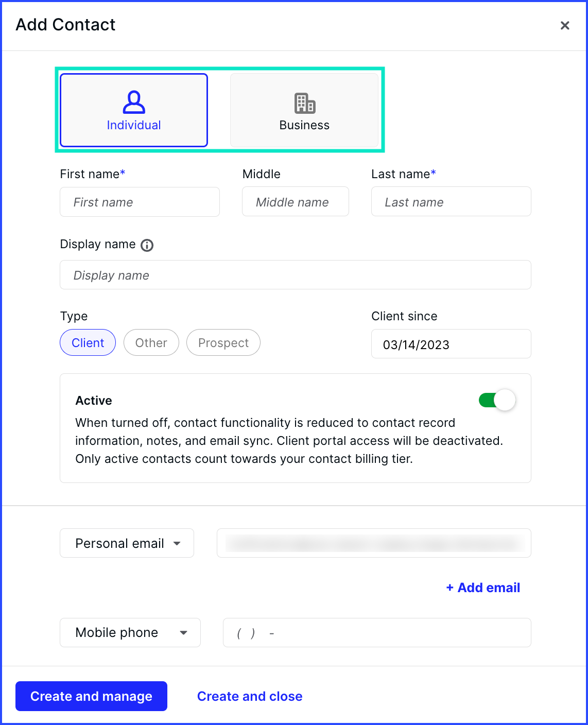The width and height of the screenshot is (588, 725).
Task: Focus the First name input field
Action: [x=140, y=202]
